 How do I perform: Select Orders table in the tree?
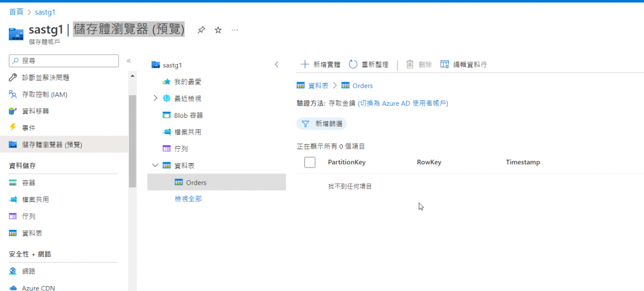[216, 182]
